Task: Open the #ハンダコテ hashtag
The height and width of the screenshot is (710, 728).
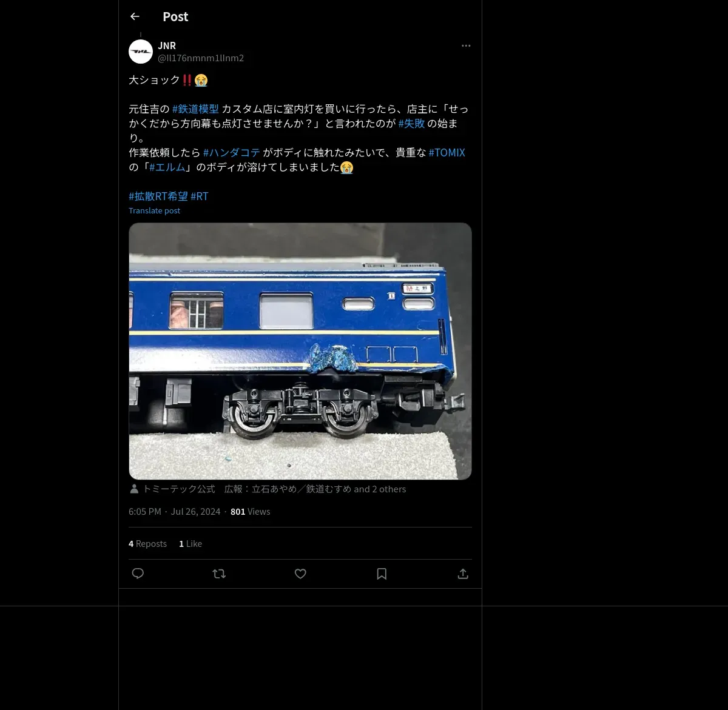Action: pyautogui.click(x=232, y=153)
